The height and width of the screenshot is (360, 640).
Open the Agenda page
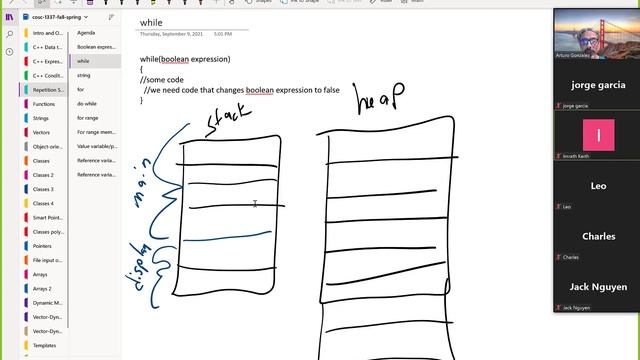pos(95,33)
